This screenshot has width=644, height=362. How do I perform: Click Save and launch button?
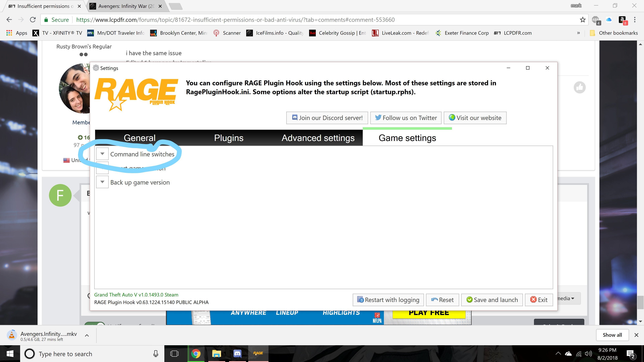pyautogui.click(x=492, y=300)
